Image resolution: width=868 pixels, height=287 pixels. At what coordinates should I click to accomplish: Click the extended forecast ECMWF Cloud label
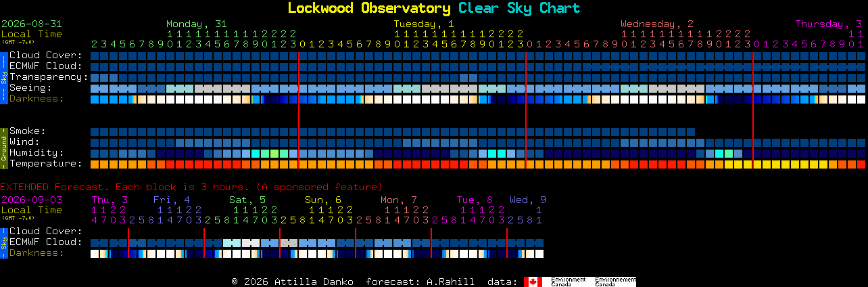click(45, 242)
